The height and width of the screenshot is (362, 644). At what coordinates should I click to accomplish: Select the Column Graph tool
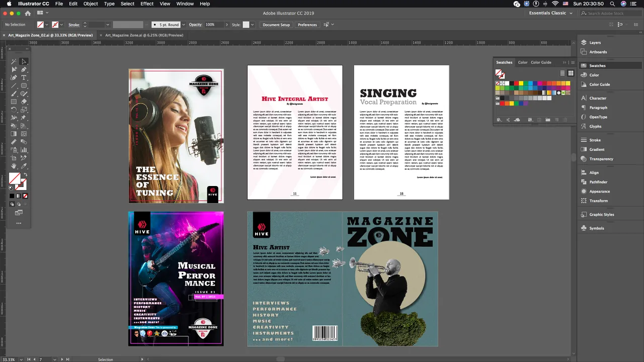[24, 150]
